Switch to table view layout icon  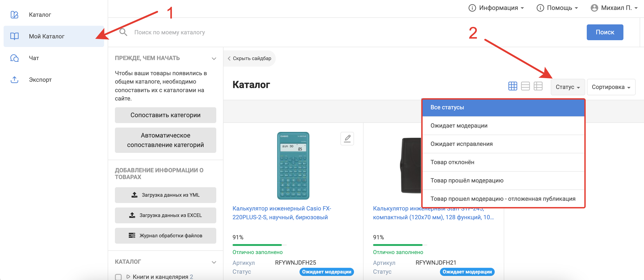point(538,86)
